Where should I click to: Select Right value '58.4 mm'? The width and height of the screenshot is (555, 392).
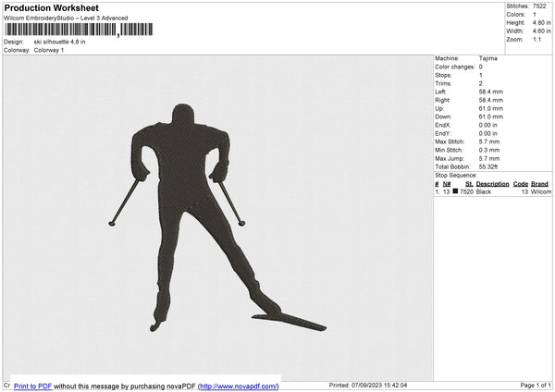[491, 100]
